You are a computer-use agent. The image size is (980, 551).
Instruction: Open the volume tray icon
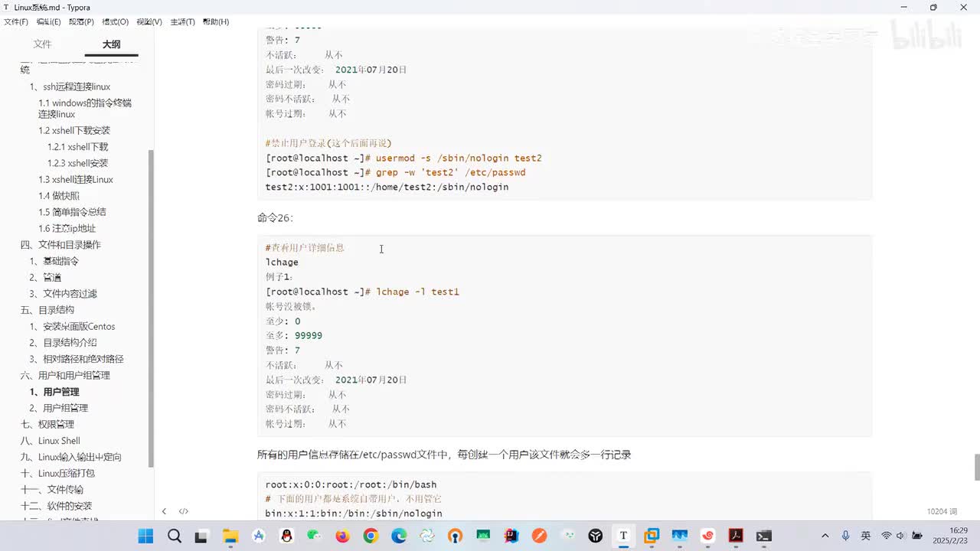[900, 536]
